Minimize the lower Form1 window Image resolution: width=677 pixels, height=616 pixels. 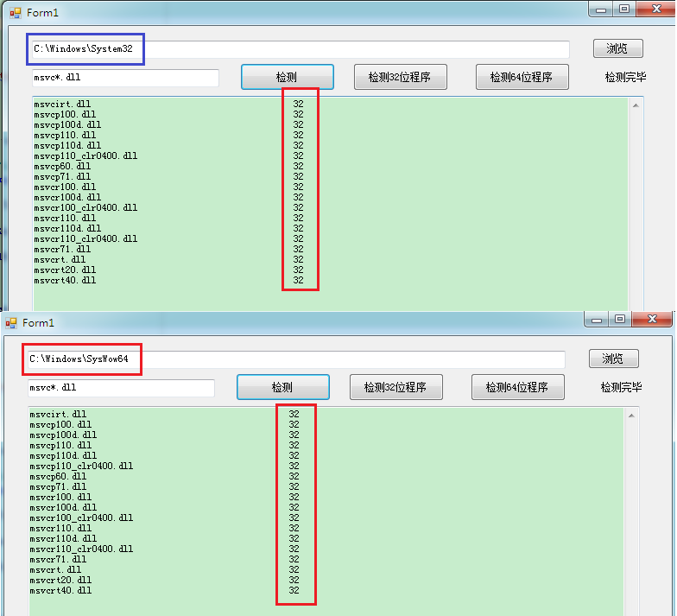pyautogui.click(x=597, y=320)
